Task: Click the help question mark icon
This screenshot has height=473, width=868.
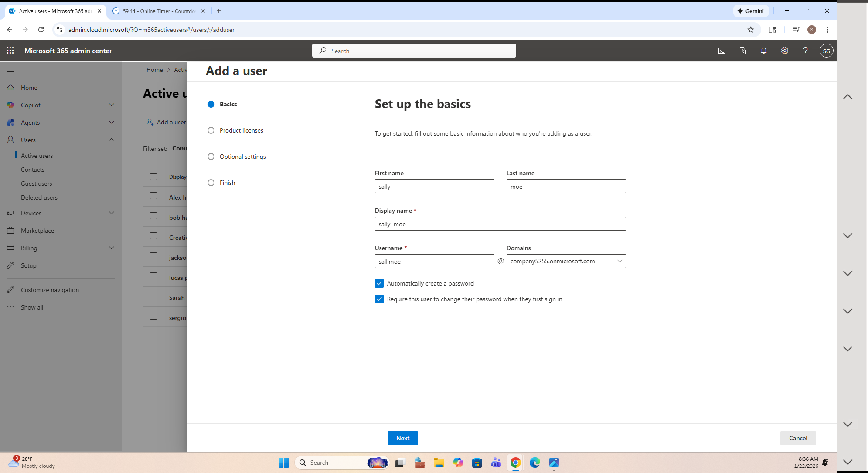Action: click(x=805, y=51)
